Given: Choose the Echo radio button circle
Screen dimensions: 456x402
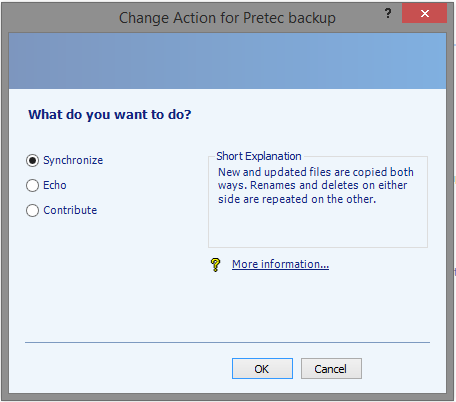Looking at the screenshot, I should click(x=32, y=185).
